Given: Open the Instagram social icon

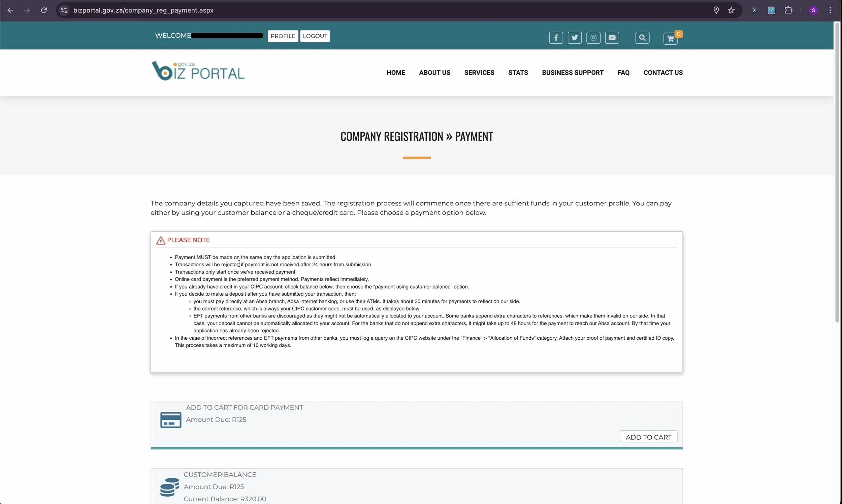Looking at the screenshot, I should point(593,38).
